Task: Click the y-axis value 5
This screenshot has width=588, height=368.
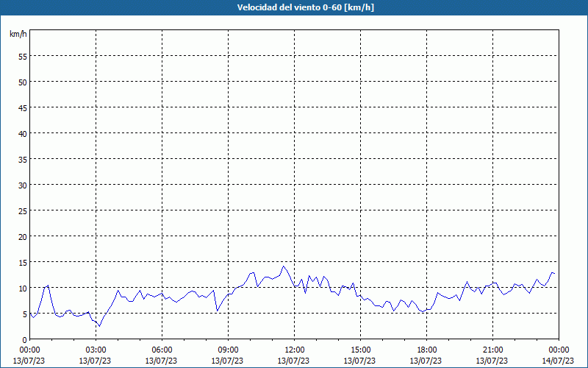Action: 25,314
